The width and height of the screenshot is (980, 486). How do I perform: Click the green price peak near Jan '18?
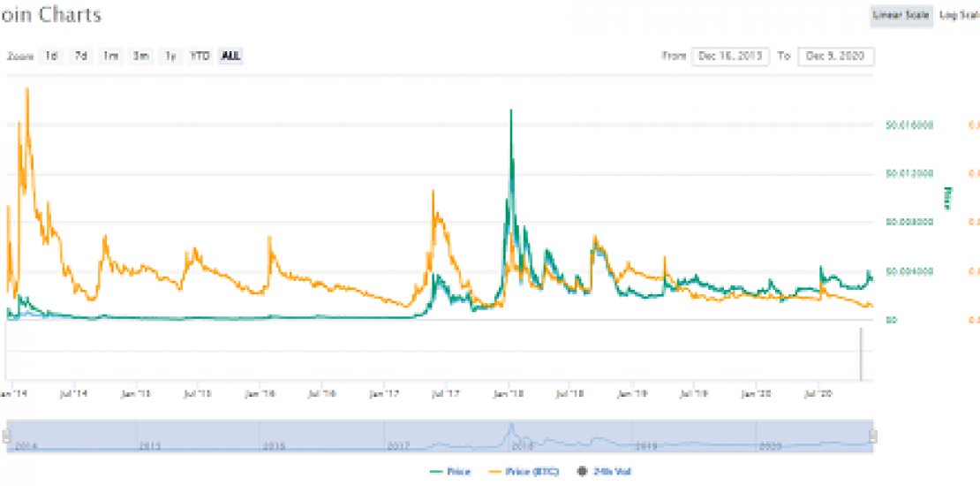pos(510,111)
